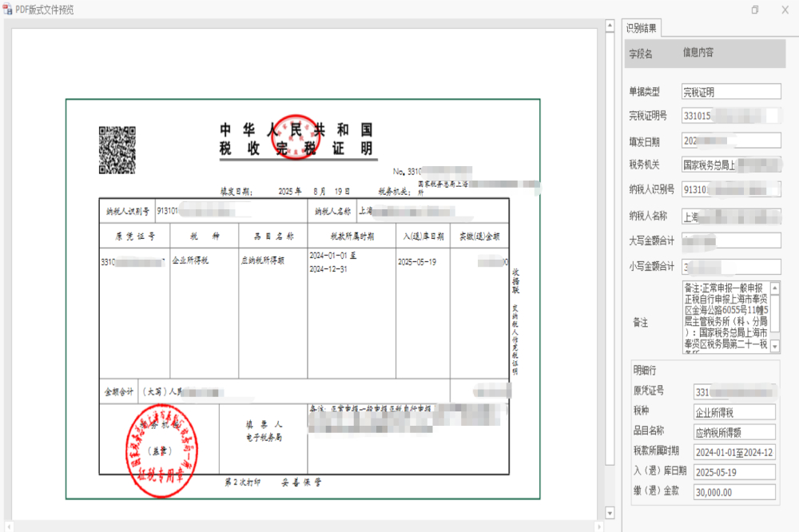
Task: Click the restore window button
Action: [754, 10]
